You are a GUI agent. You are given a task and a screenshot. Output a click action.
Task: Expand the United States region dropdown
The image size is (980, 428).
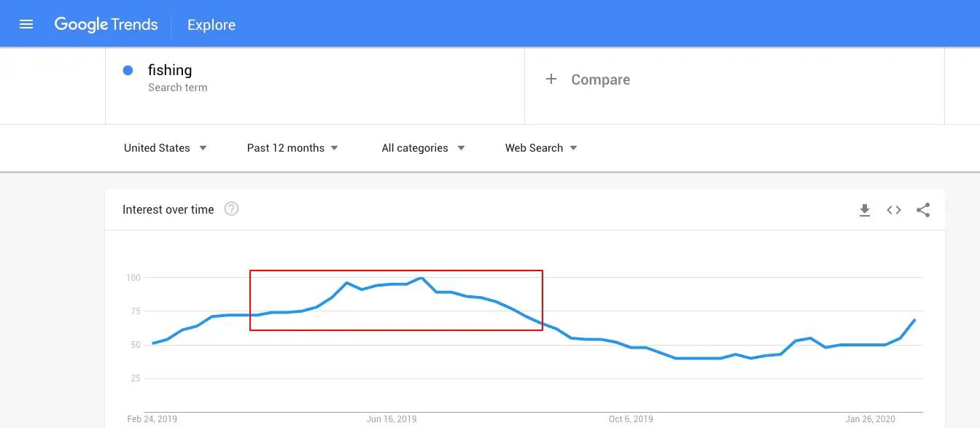click(166, 148)
